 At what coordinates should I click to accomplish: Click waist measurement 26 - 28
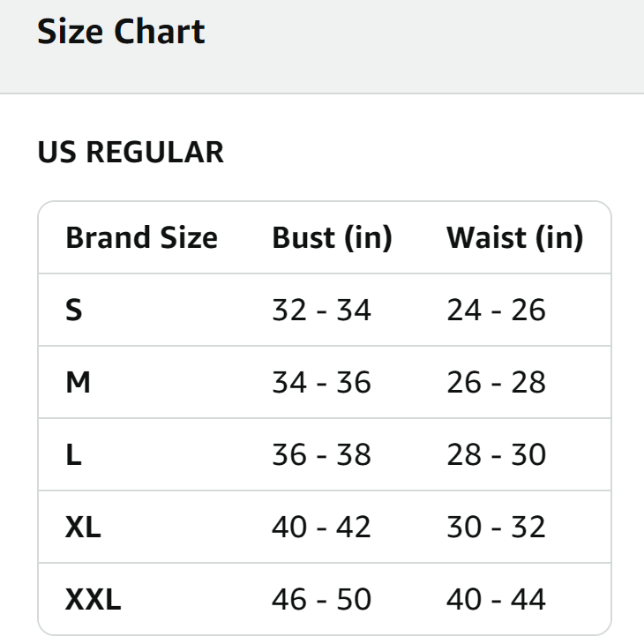click(x=496, y=383)
